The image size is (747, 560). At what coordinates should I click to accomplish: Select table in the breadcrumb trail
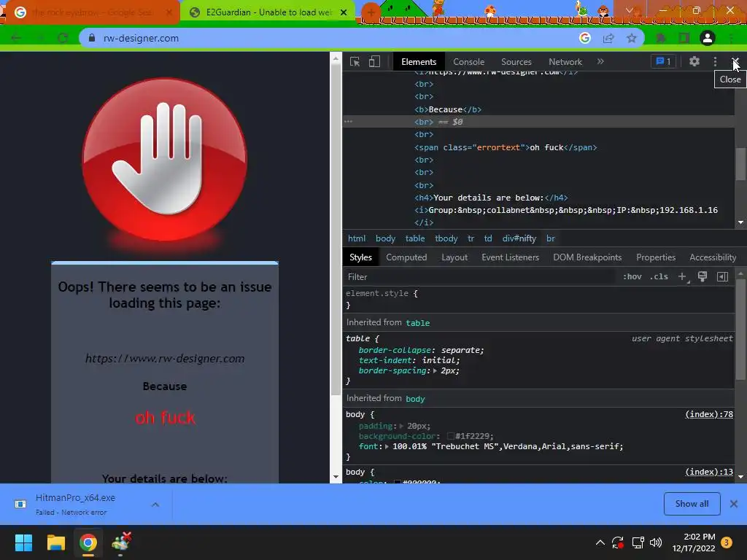tap(415, 238)
